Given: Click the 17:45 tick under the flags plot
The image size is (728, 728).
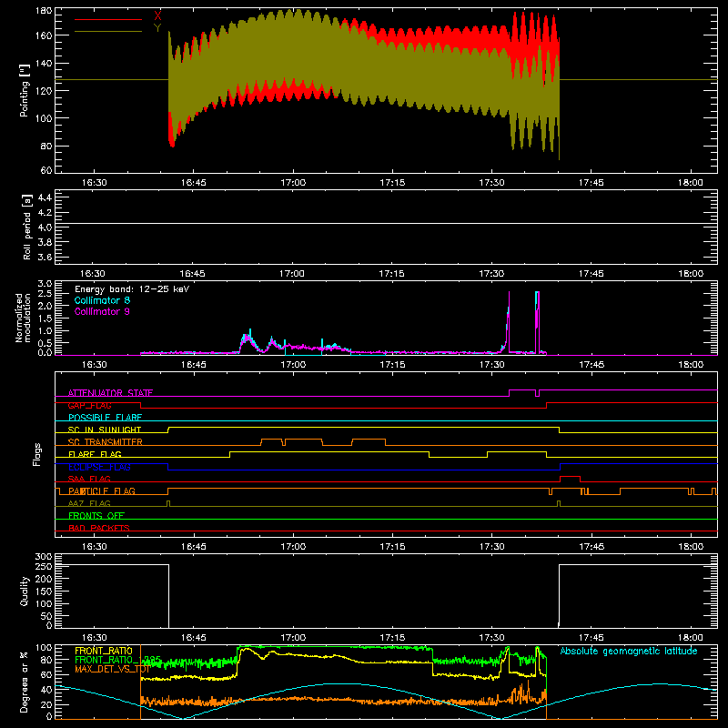Looking at the screenshot, I should [591, 547].
